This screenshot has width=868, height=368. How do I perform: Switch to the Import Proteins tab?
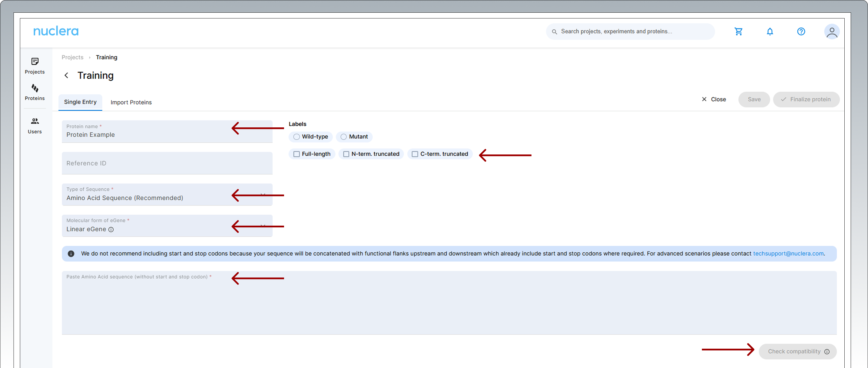tap(131, 102)
